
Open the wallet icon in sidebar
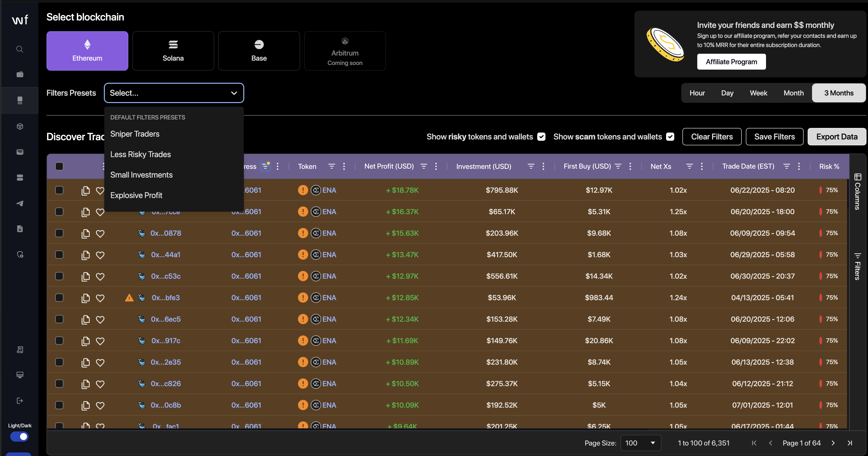20,74
